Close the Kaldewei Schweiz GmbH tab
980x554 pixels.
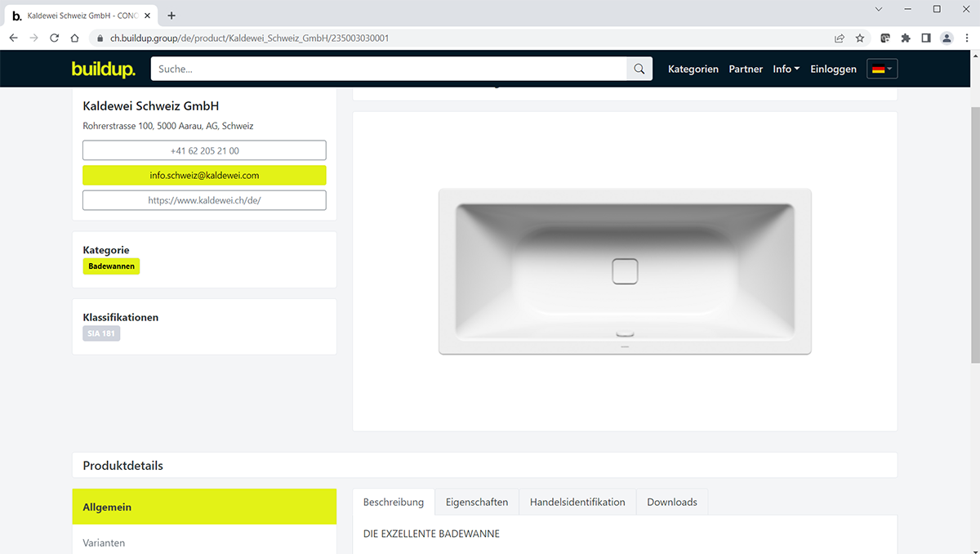click(x=148, y=16)
